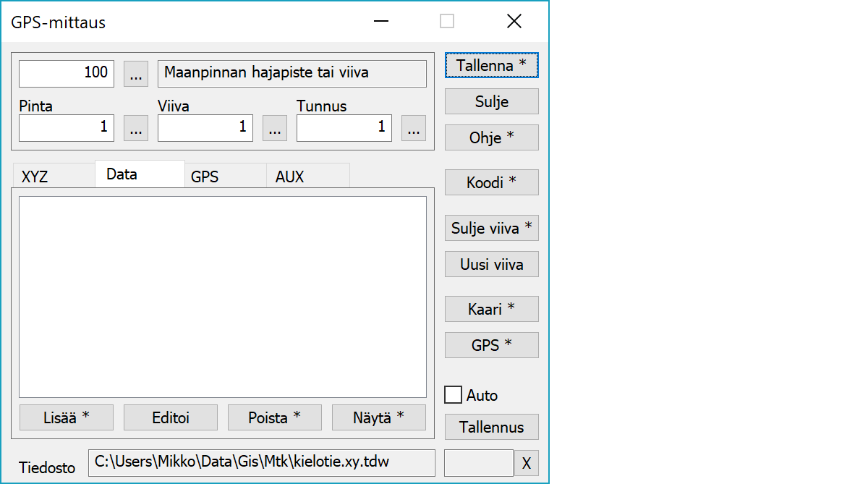868x484 pixels.
Task: Click the Viiva number input field
Action: tap(205, 128)
